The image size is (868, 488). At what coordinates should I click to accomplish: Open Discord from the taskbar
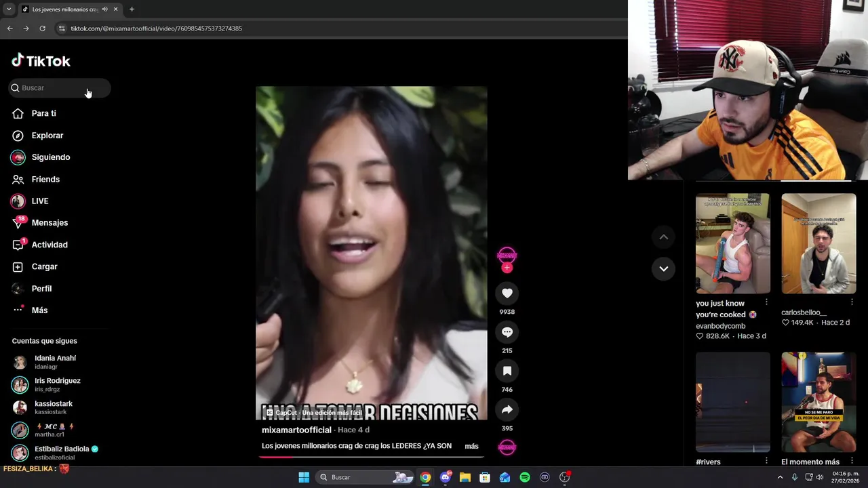coord(446,477)
